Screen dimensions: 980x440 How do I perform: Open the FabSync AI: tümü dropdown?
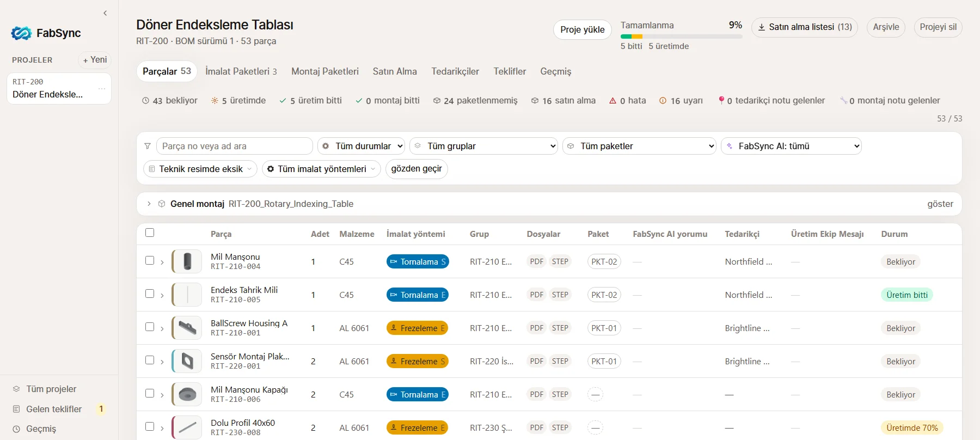(x=792, y=146)
